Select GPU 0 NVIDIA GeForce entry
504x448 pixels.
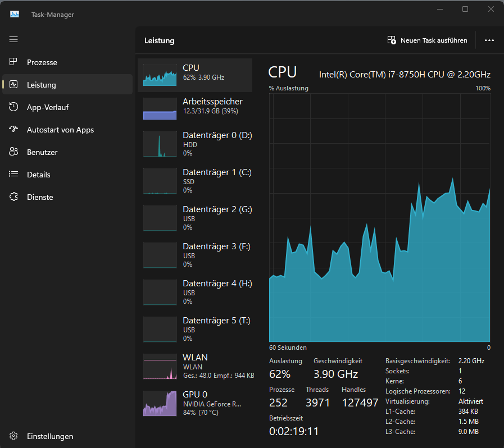(x=194, y=403)
